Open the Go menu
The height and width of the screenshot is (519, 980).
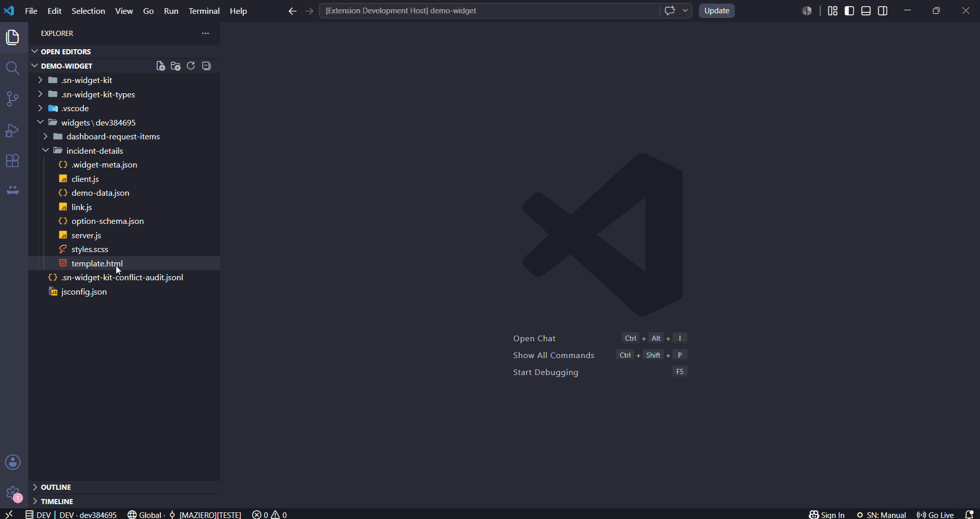click(148, 11)
